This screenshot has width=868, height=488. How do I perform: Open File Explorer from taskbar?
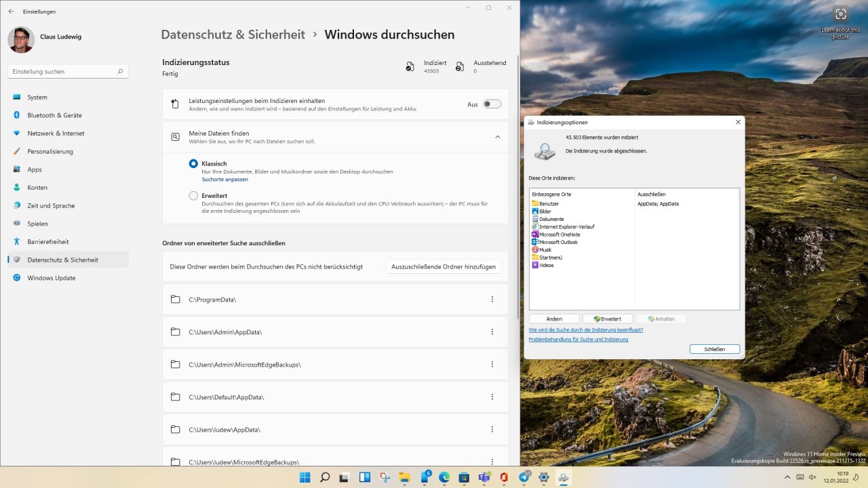(404, 477)
